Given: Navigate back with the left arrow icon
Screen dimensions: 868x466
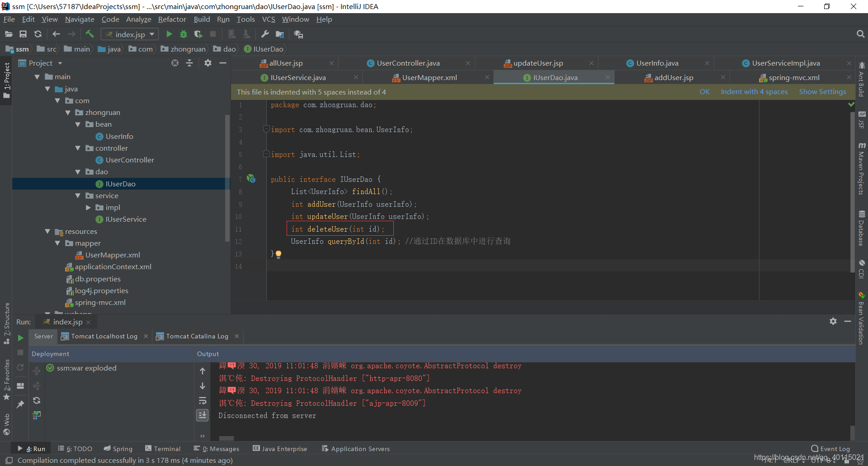Looking at the screenshot, I should tap(56, 34).
